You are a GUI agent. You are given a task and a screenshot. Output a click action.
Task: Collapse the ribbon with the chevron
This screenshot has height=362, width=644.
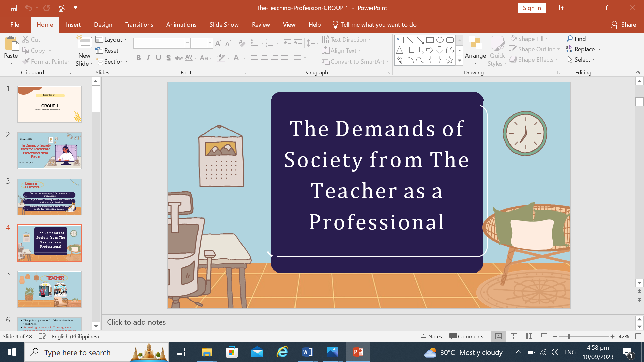click(638, 72)
